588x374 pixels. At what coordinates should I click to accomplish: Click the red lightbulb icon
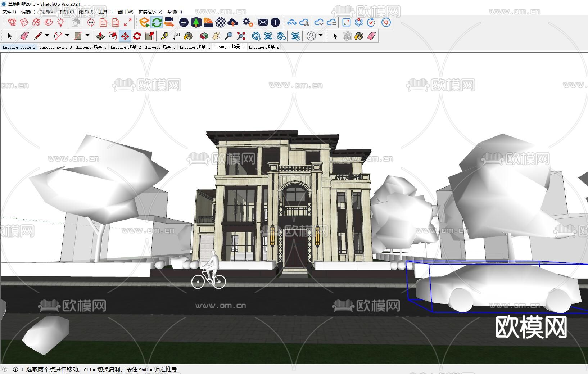(61, 22)
